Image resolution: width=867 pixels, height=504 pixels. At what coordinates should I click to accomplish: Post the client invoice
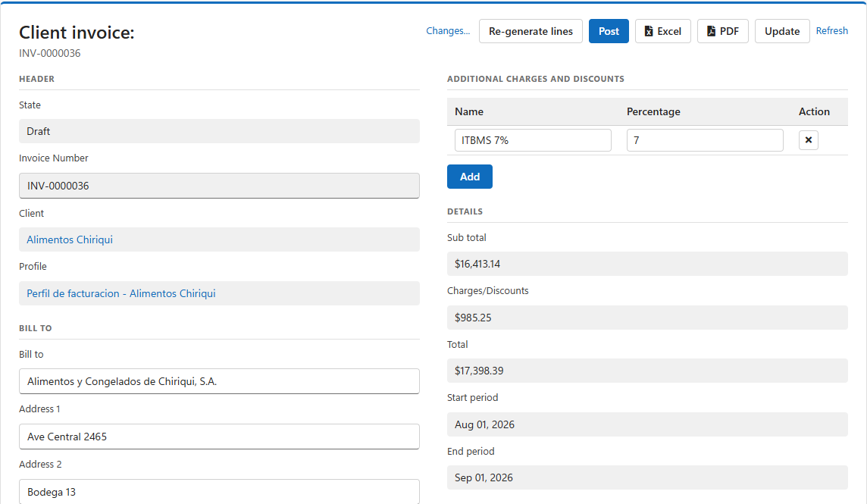[x=609, y=31]
